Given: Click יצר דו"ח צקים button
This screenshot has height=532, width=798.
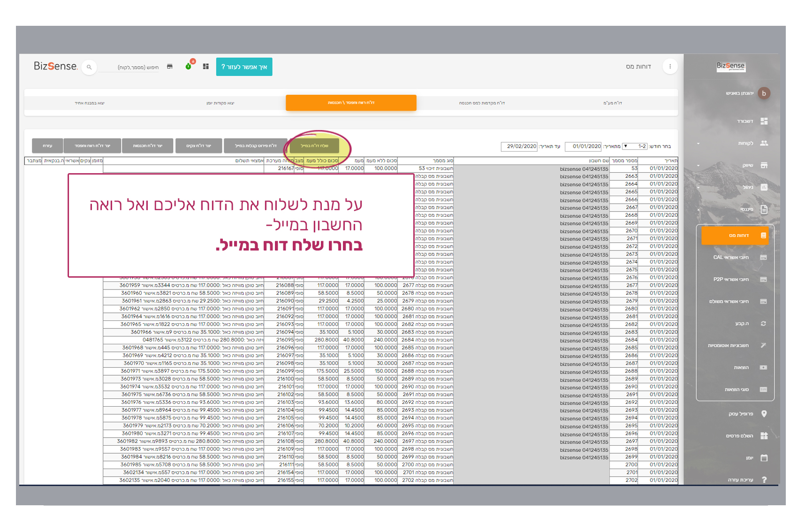Looking at the screenshot, I should pos(198,146).
